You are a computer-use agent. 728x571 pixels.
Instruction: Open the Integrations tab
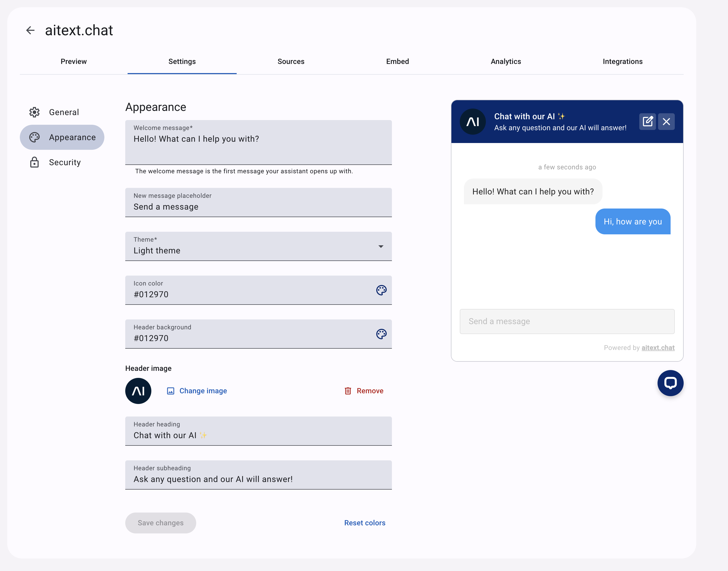click(623, 62)
